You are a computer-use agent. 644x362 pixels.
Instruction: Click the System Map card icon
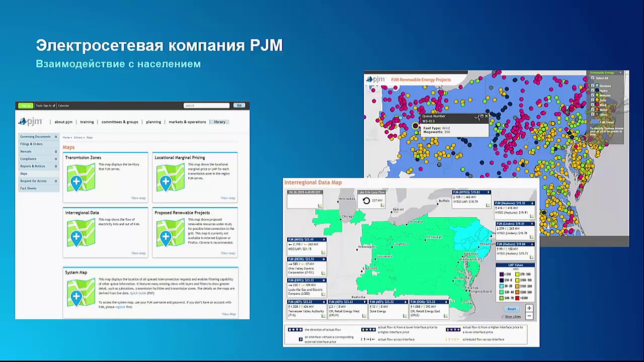[x=80, y=293]
